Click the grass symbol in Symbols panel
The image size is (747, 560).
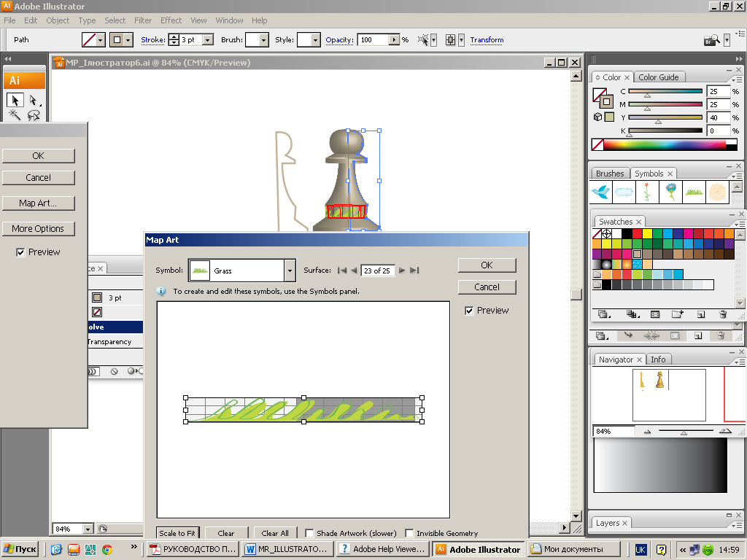point(694,192)
